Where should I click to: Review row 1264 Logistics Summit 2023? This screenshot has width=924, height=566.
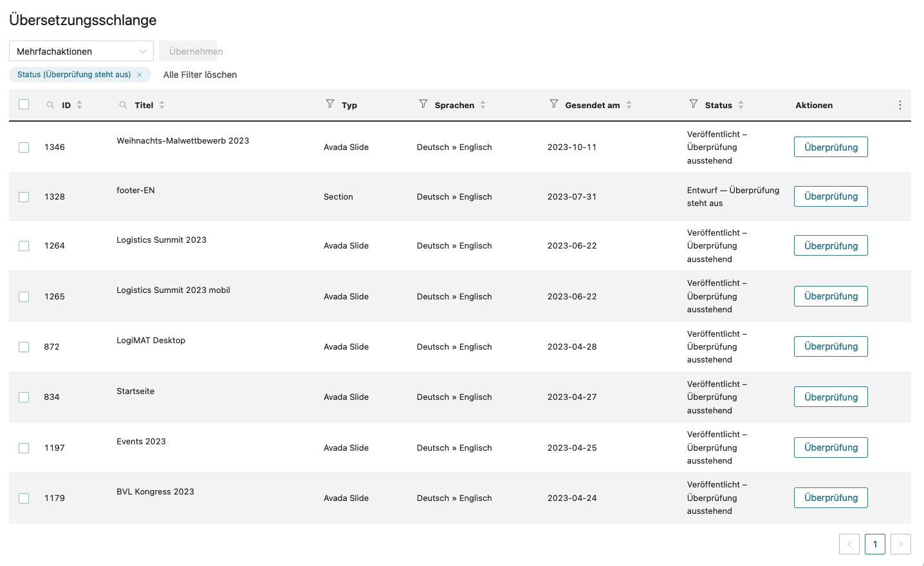831,245
